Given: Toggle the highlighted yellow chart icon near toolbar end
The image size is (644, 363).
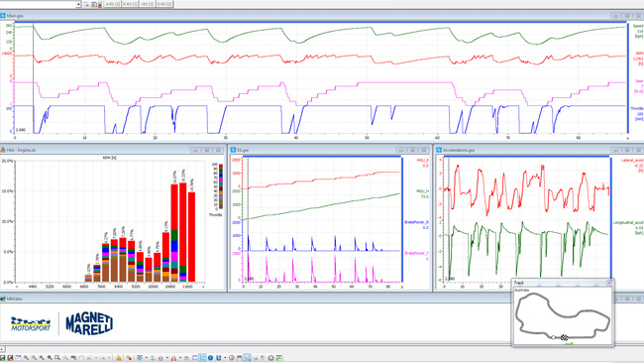Looking at the screenshot, I should coord(247,358).
